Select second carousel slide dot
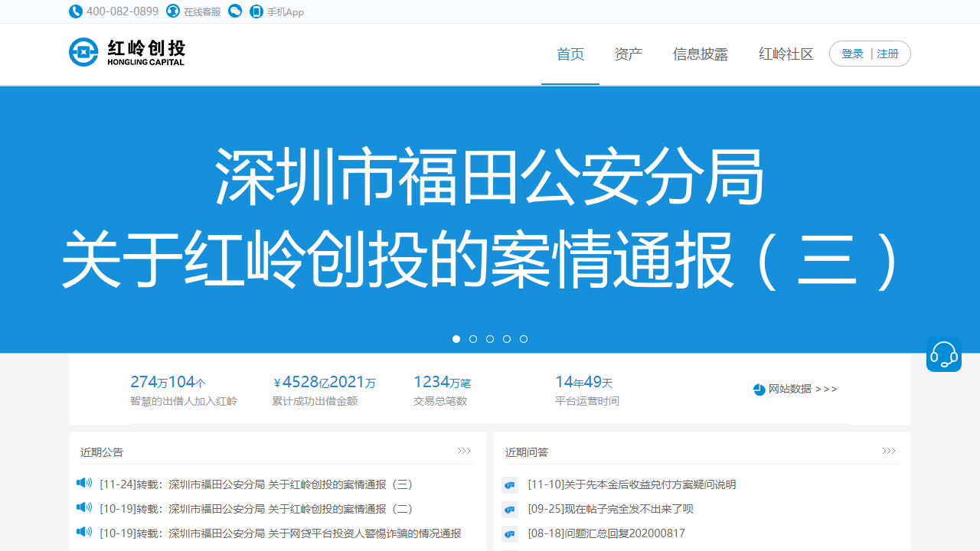Screen dimensions: 980x551 point(473,339)
